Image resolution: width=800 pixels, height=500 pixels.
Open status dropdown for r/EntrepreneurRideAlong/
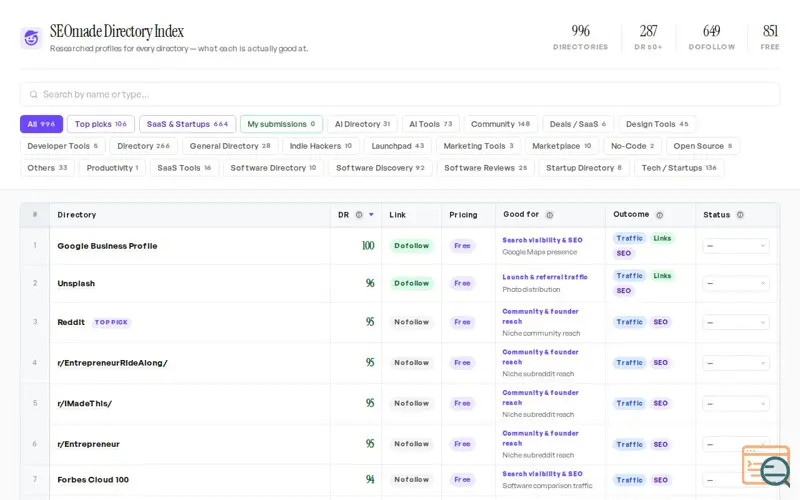click(x=736, y=363)
